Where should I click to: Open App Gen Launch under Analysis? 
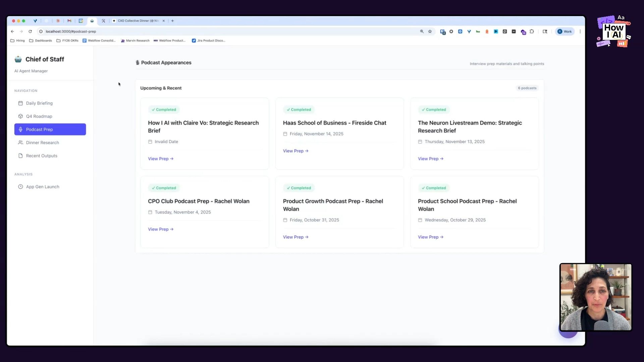[50, 187]
